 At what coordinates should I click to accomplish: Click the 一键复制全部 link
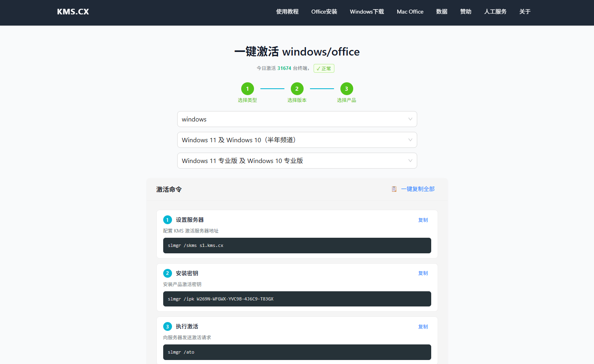pyautogui.click(x=418, y=189)
